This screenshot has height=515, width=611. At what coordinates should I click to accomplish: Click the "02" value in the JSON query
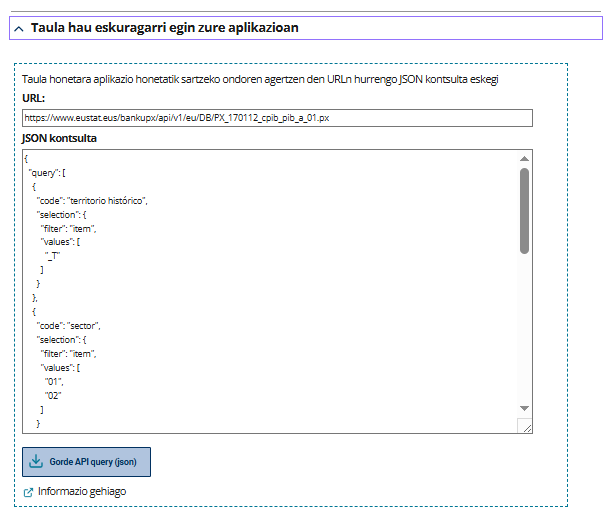pyautogui.click(x=54, y=396)
